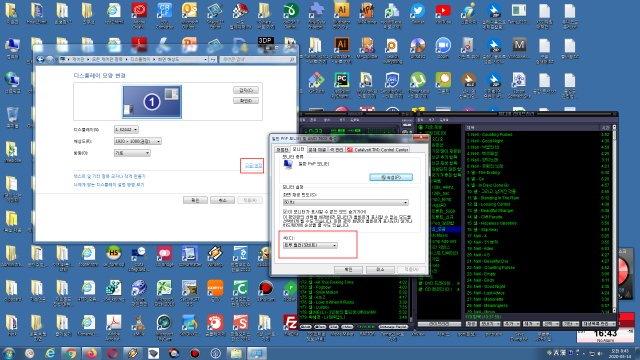The image size is (640, 360).
Task: Expand the screen refresh rate 60 Hz dropdown
Action: pyautogui.click(x=345, y=202)
